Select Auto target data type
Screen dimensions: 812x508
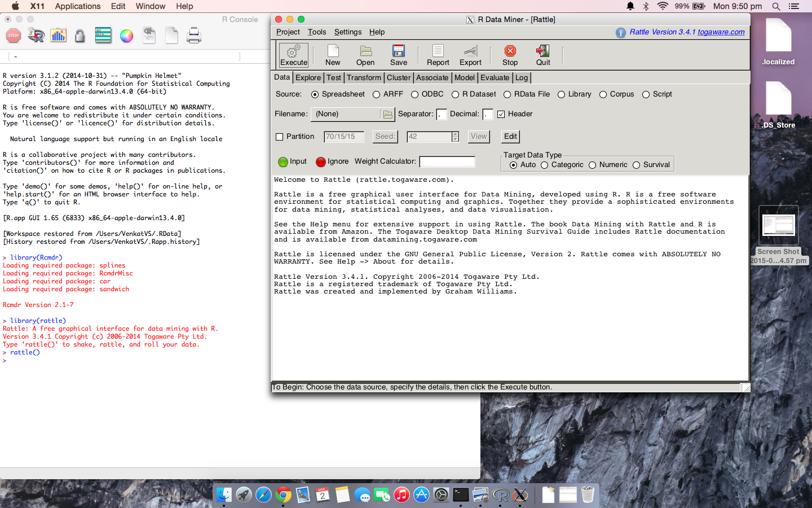[523, 165]
